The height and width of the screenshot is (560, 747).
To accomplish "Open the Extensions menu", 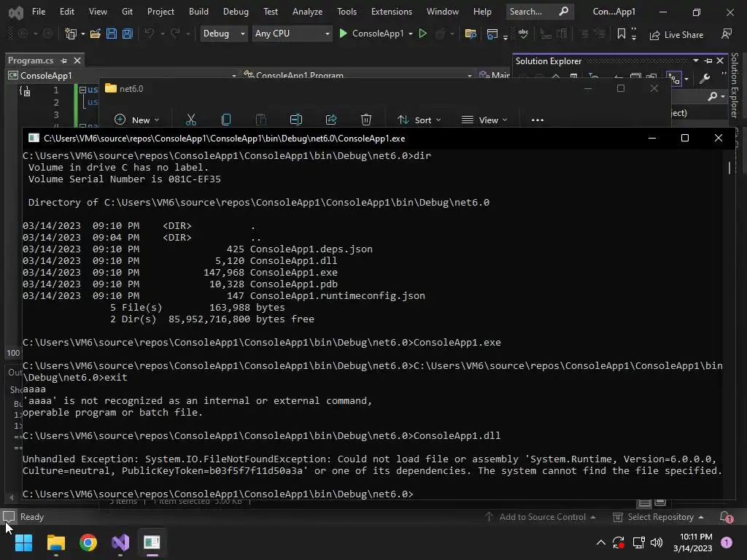I will click(392, 12).
